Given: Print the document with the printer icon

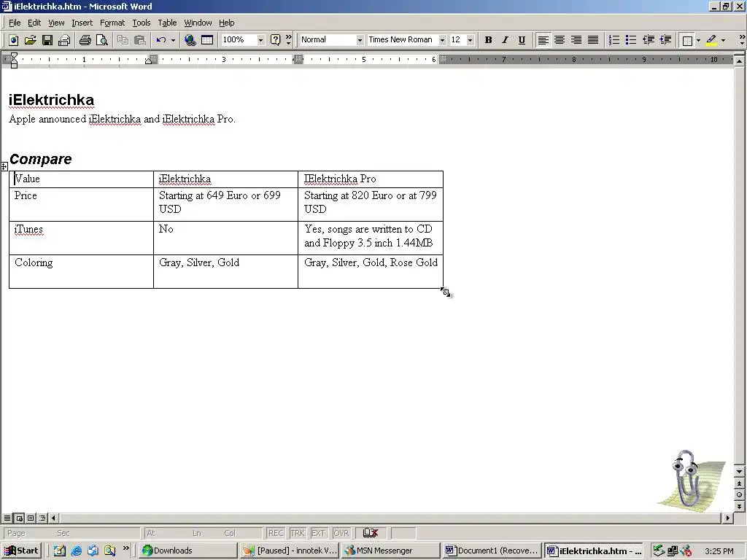Looking at the screenshot, I should (x=85, y=40).
